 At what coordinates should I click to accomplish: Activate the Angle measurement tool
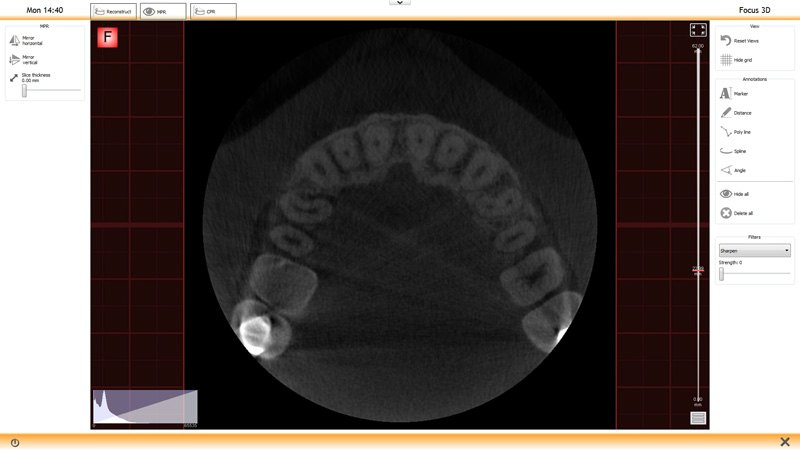726,170
